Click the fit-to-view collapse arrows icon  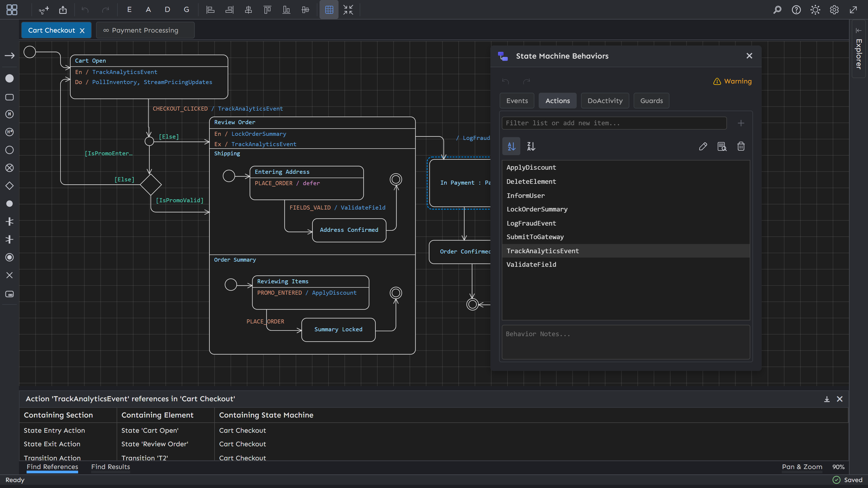tap(348, 10)
